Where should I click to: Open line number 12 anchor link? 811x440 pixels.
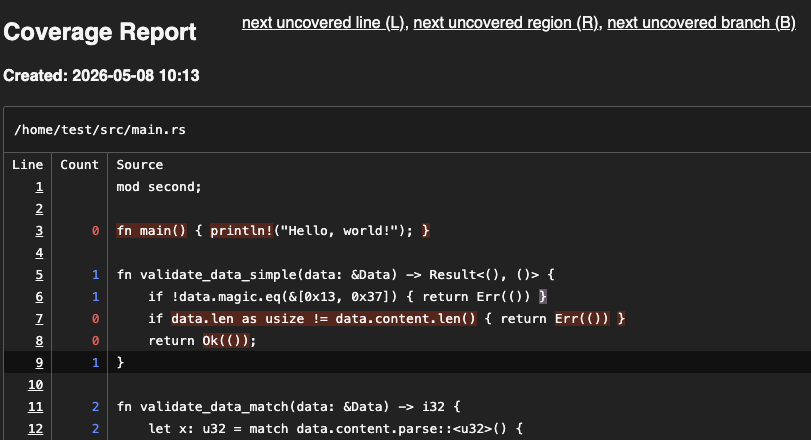(x=36, y=429)
